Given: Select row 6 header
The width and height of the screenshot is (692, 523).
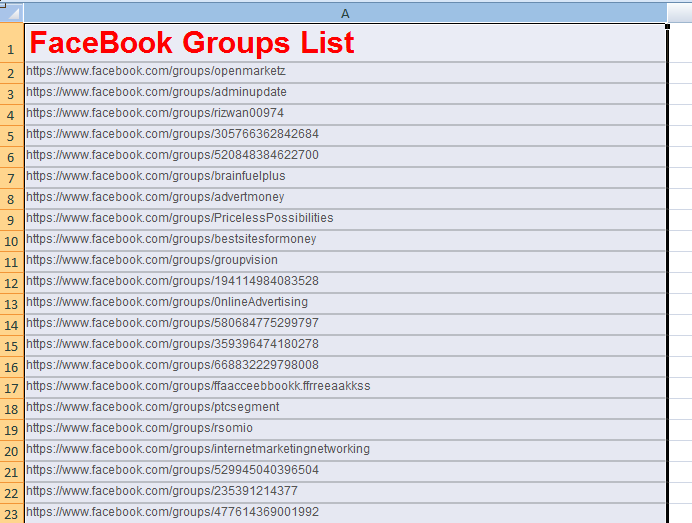Looking at the screenshot, I should 12,157.
